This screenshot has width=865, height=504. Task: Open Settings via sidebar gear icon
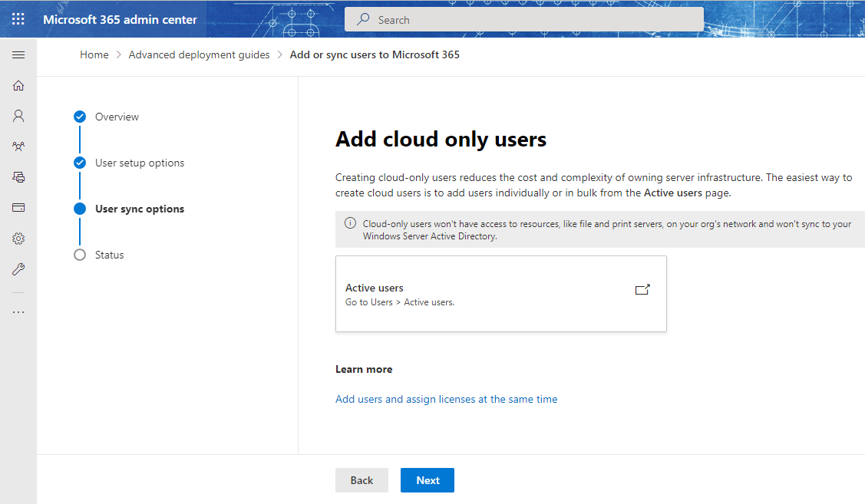click(18, 239)
